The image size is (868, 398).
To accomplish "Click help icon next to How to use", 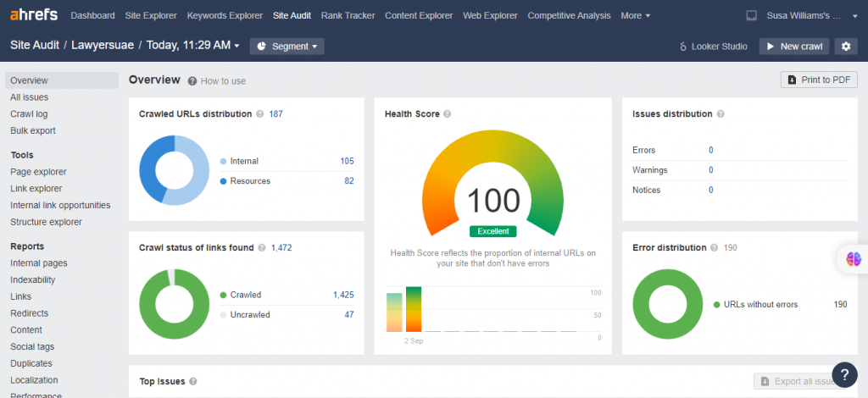I will click(192, 80).
